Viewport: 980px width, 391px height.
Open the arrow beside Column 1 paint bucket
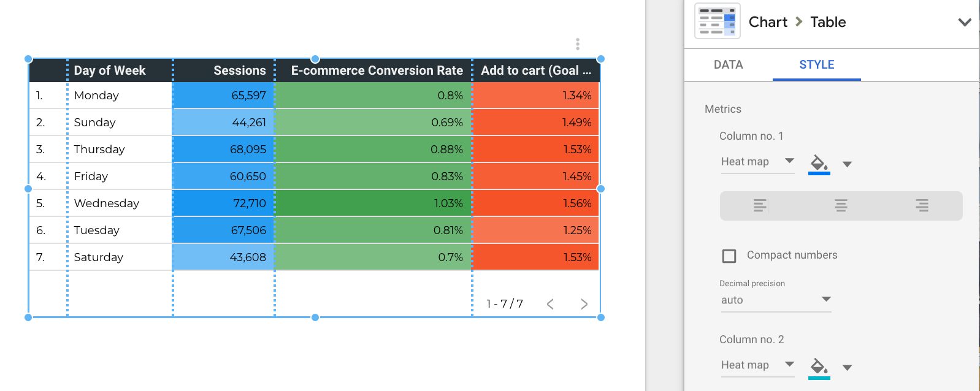(x=847, y=163)
